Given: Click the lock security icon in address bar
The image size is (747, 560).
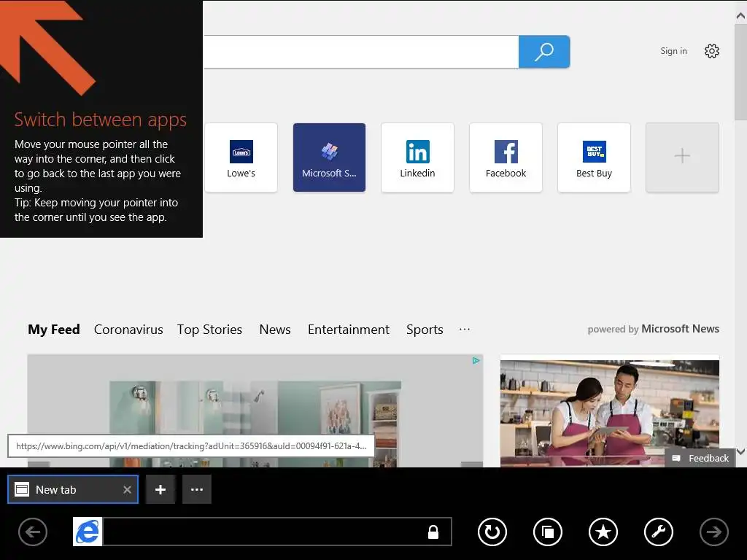Looking at the screenshot, I should [433, 532].
